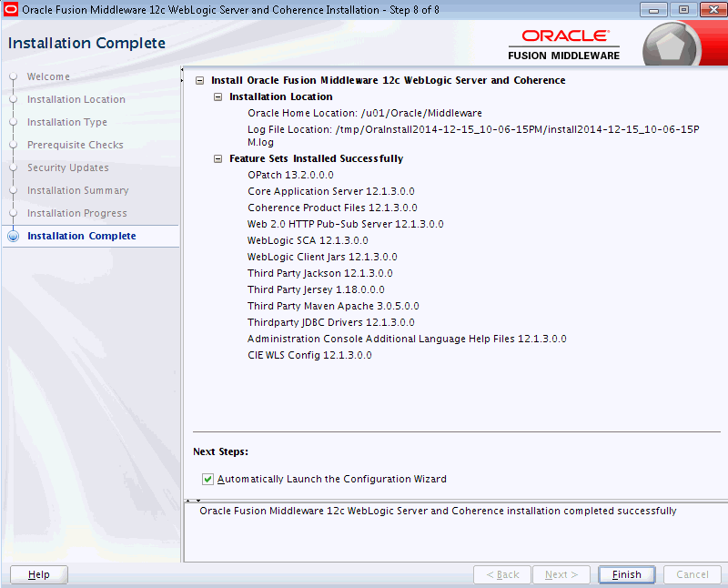Screen dimensions: 728x588
Task: Minimize the installer window
Action: 653,10
